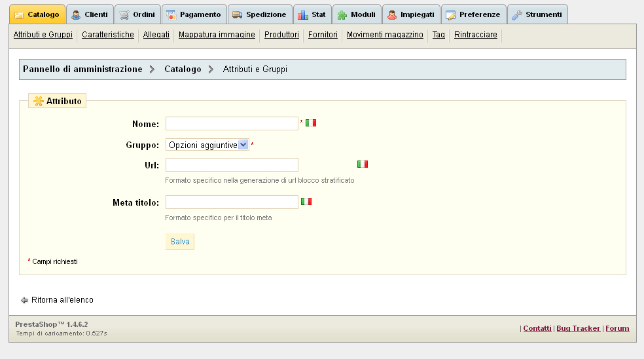Screen dimensions: 644x359
Task: Click the Italian flag beside Url field
Action: (x=363, y=164)
